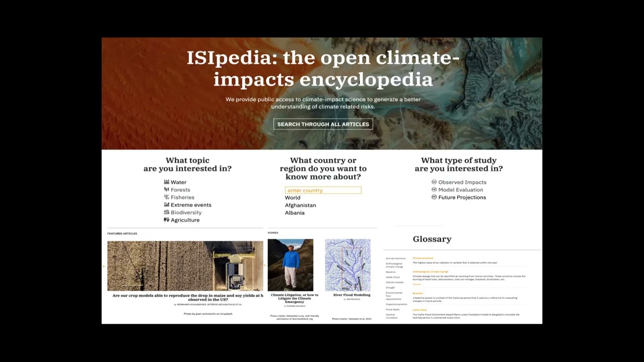Open the Biodiversity topic link
The height and width of the screenshot is (362, 644).
pos(186,212)
